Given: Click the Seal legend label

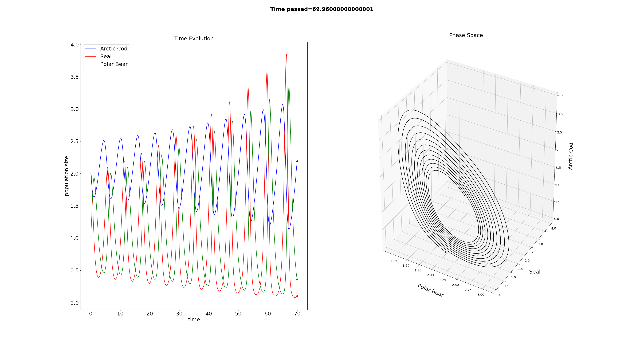Looking at the screenshot, I should 106,57.
